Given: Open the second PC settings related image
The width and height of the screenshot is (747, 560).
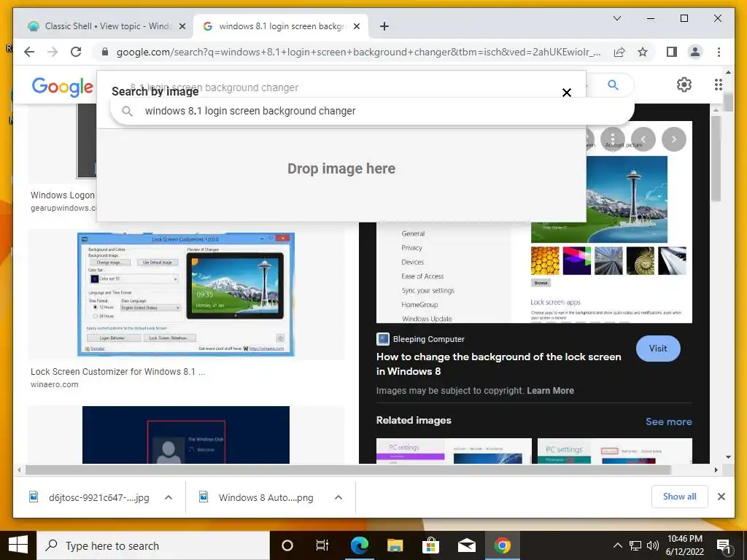Looking at the screenshot, I should 614,451.
